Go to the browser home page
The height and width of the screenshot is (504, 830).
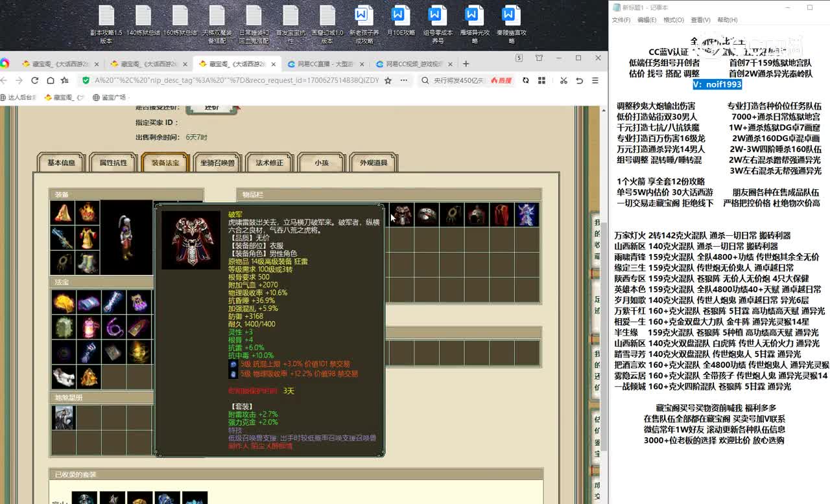point(50,80)
